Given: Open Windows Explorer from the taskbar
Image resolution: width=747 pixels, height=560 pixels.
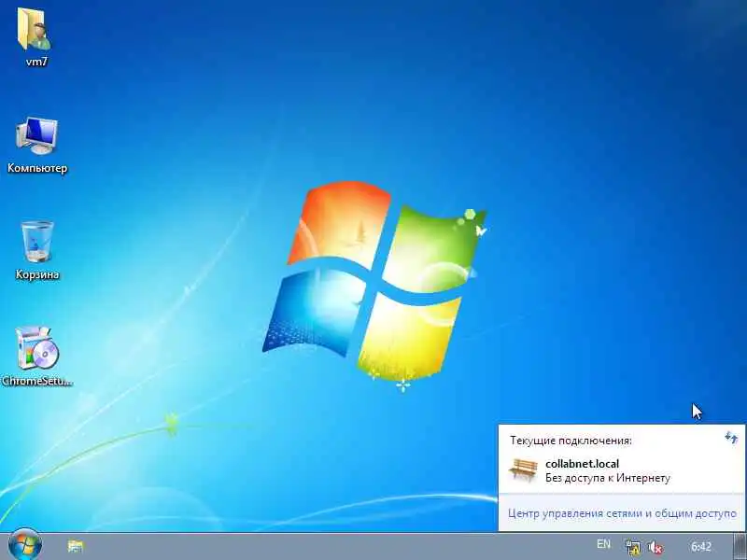Looking at the screenshot, I should pyautogui.click(x=76, y=546).
